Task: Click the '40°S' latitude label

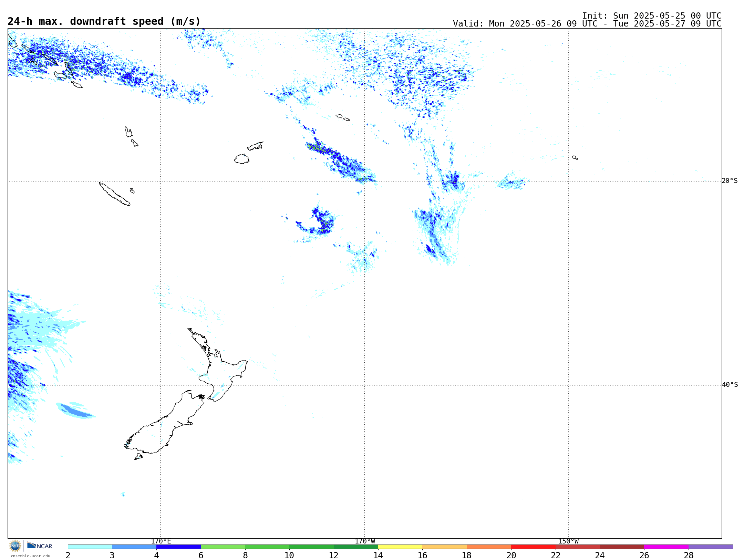Action: coord(730,385)
